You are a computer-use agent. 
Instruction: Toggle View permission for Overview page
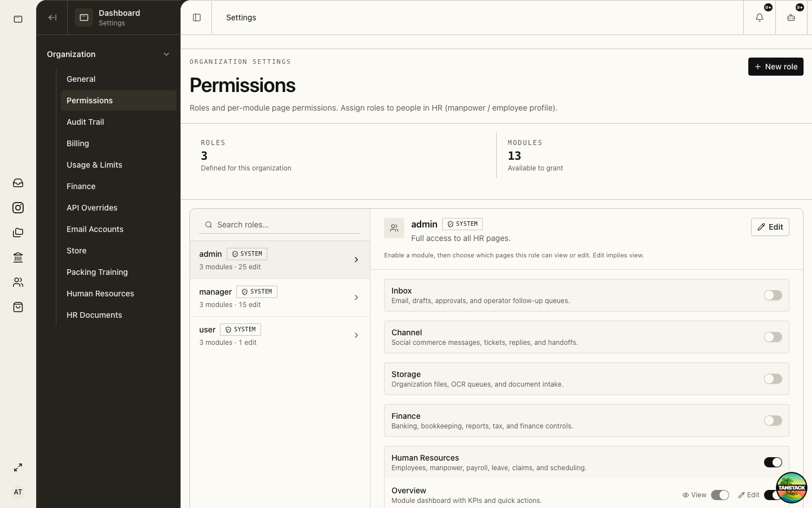click(720, 495)
